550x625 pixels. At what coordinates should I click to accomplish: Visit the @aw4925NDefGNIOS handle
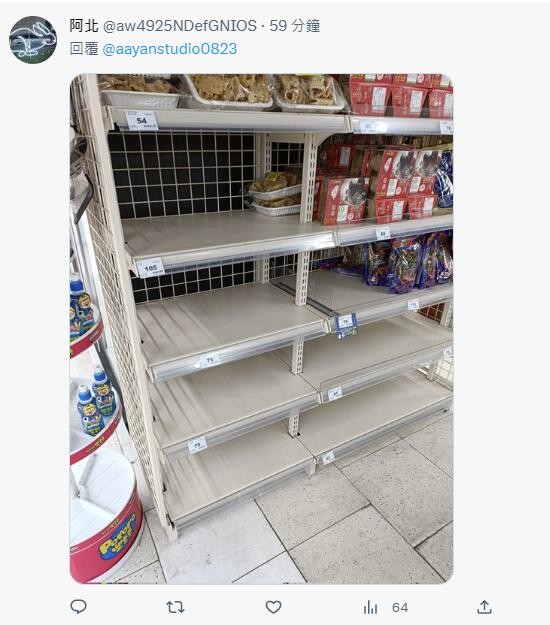pos(180,26)
